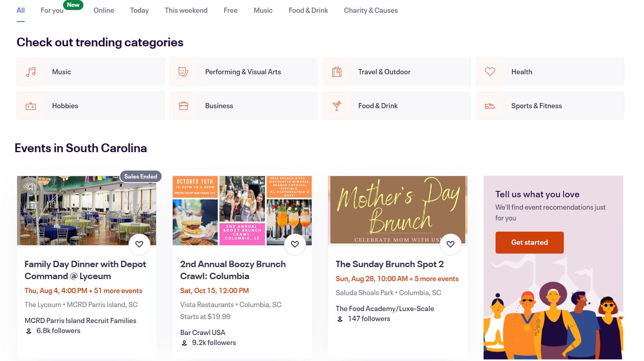Click the Business briefcase icon
The image size is (644, 361).
click(184, 106)
